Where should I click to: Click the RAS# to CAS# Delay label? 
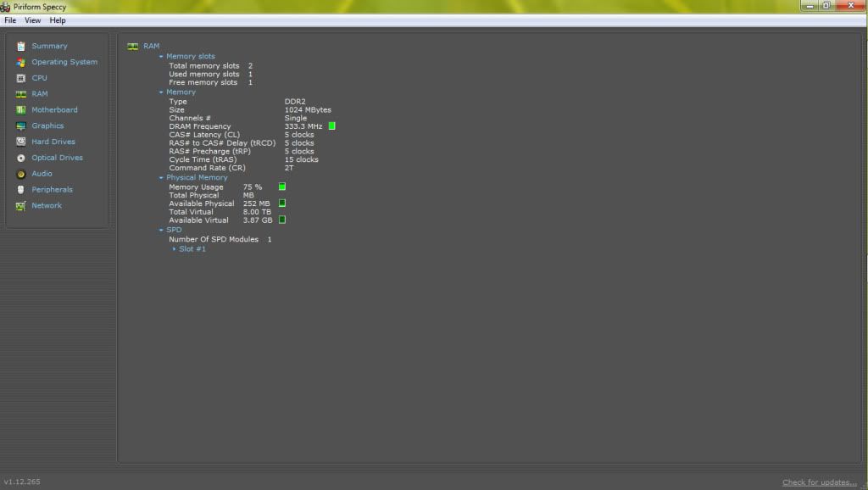click(222, 143)
